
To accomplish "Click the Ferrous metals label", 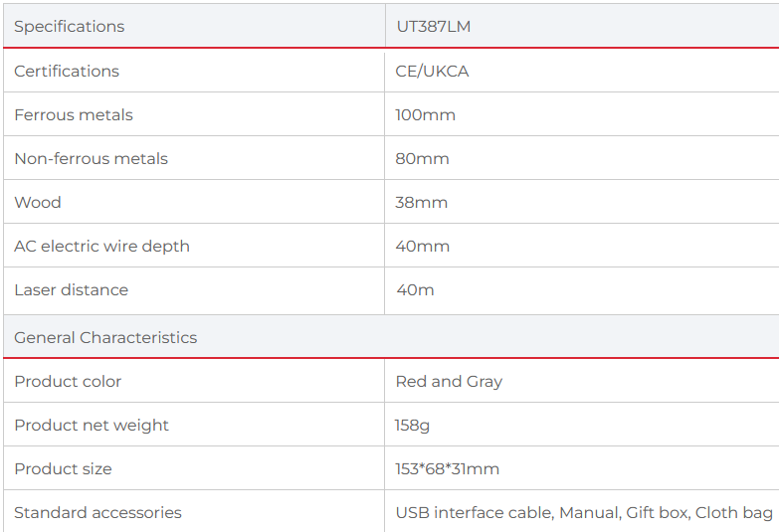I will (74, 114).
